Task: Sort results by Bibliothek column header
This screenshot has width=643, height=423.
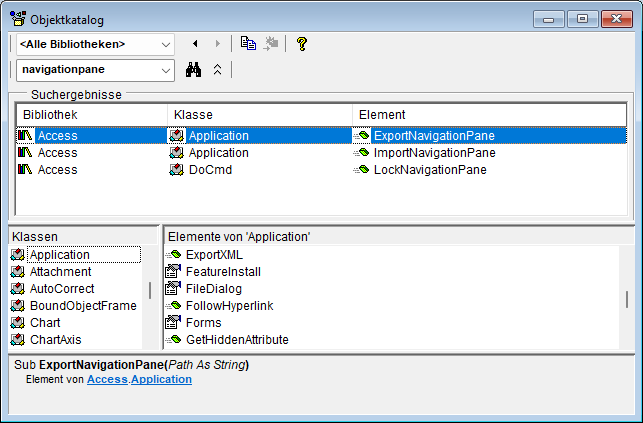Action: (90, 115)
